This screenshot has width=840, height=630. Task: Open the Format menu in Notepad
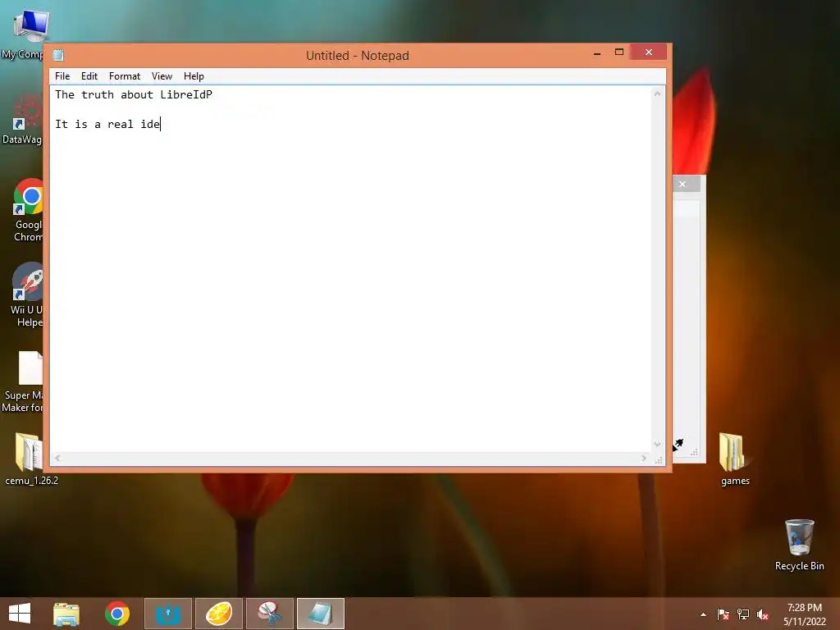[x=125, y=76]
